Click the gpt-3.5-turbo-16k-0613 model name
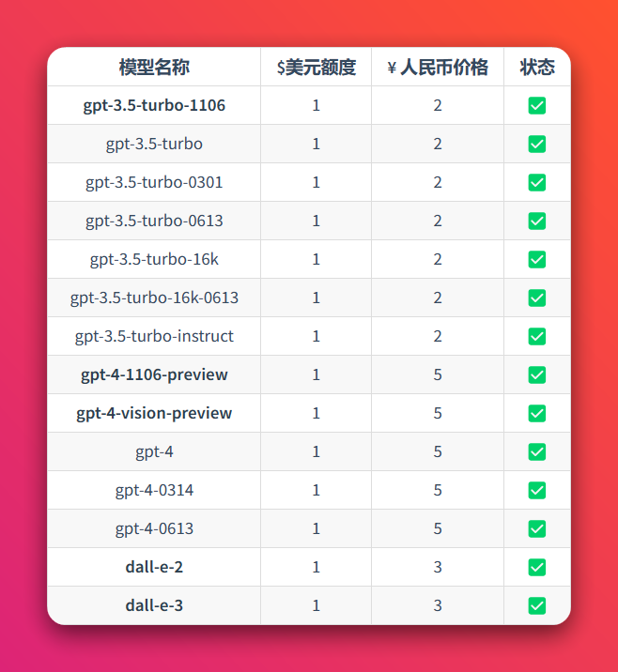This screenshot has width=618, height=672. [x=154, y=298]
